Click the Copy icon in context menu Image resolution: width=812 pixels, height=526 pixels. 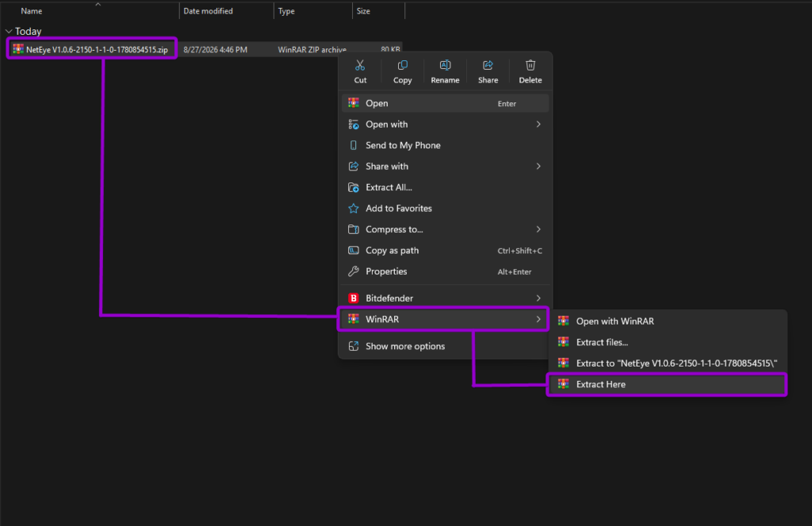pos(402,65)
